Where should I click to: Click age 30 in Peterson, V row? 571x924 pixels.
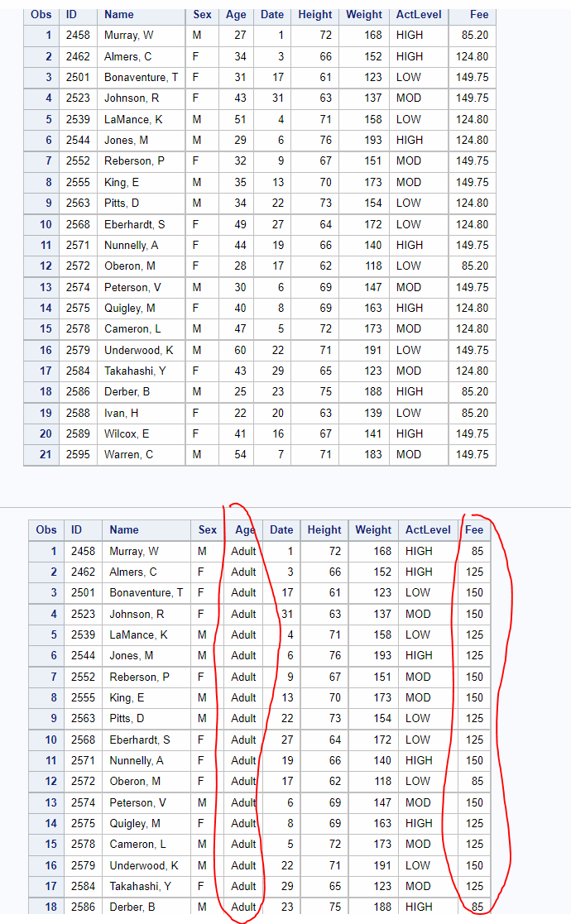(x=240, y=288)
